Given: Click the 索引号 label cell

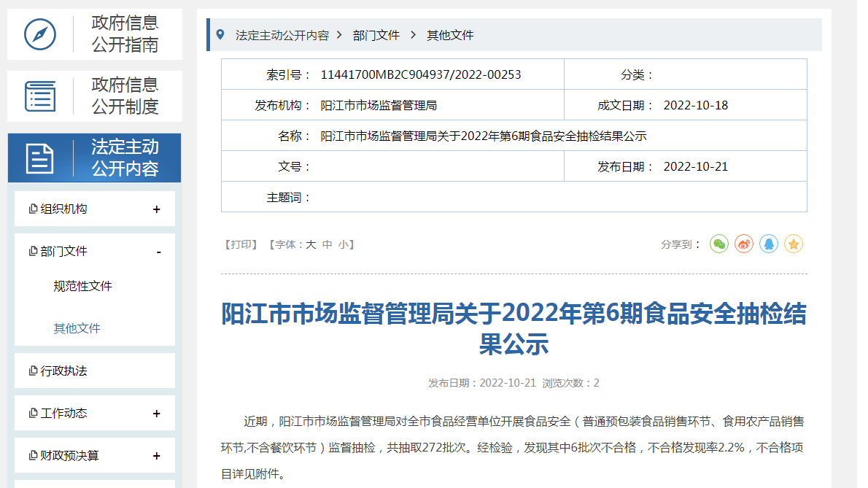Looking at the screenshot, I should coord(289,74).
